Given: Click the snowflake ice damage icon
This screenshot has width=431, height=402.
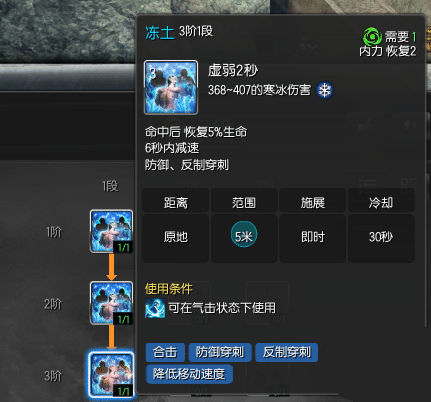Looking at the screenshot, I should pyautogui.click(x=324, y=90).
